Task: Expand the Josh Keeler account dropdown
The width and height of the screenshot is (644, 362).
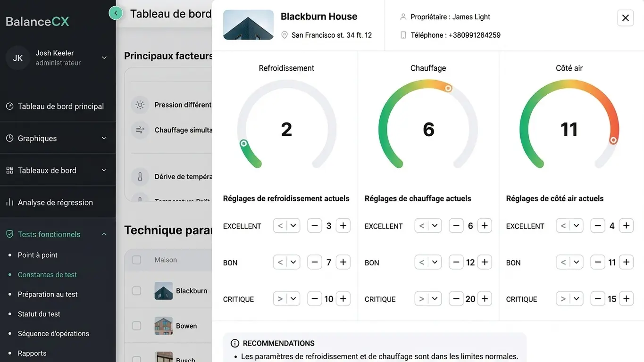Action: 104,58
